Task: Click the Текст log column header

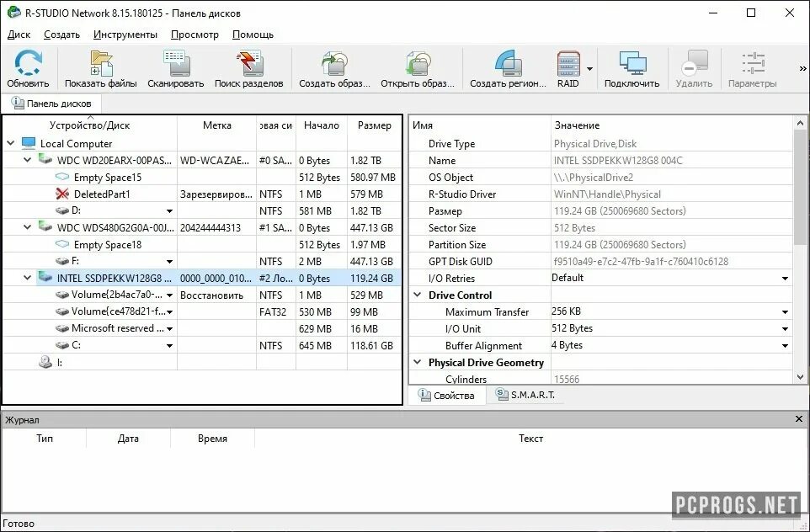Action: tap(531, 439)
